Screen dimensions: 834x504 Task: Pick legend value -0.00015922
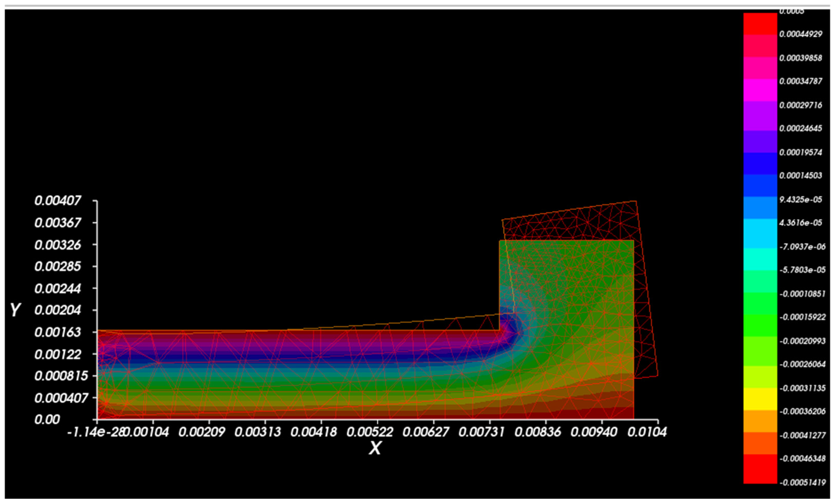coord(802,317)
